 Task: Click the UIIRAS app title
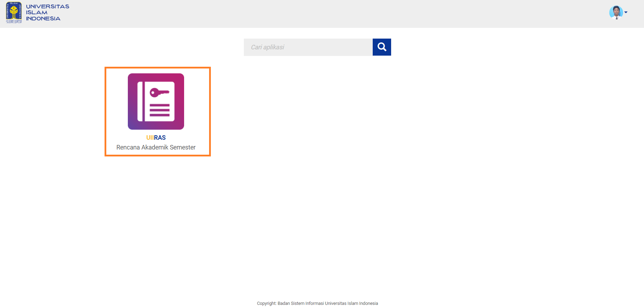click(156, 138)
